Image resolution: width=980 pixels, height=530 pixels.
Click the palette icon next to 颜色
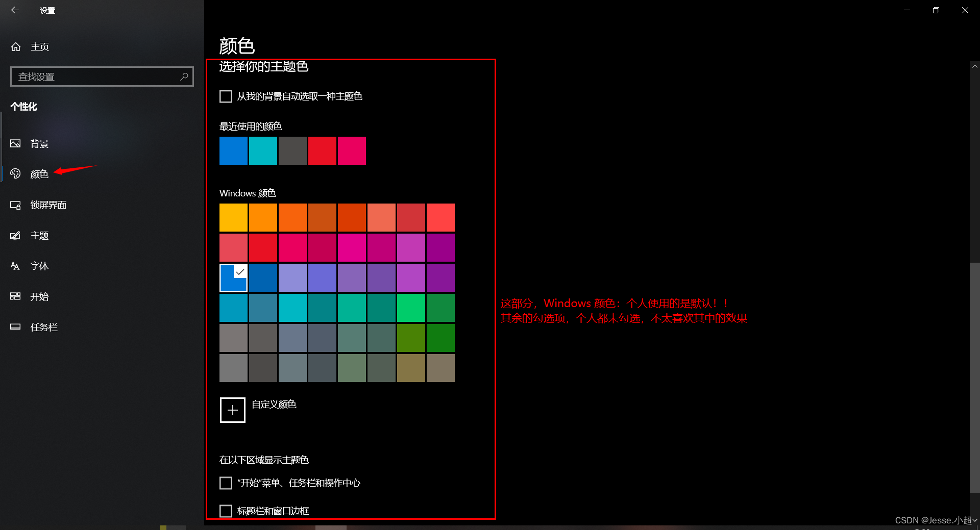tap(15, 174)
